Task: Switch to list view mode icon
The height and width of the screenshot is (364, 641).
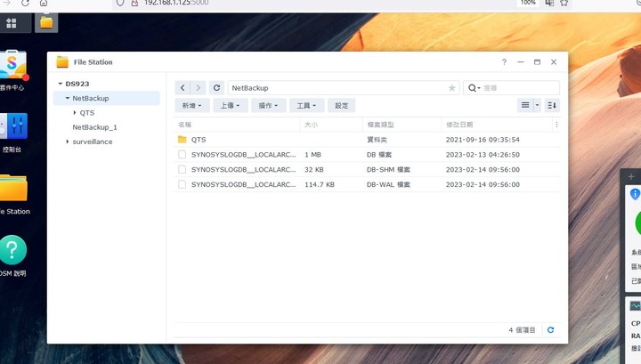Action: pos(525,105)
